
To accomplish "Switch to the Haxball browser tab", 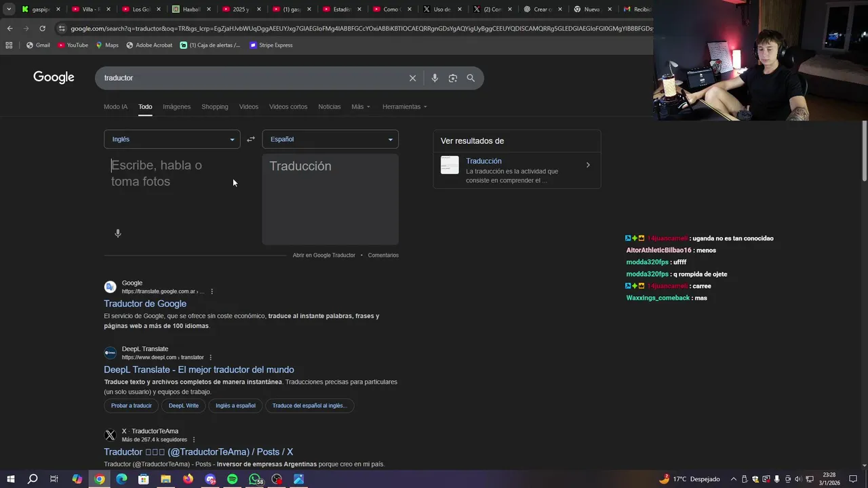I will point(192,9).
